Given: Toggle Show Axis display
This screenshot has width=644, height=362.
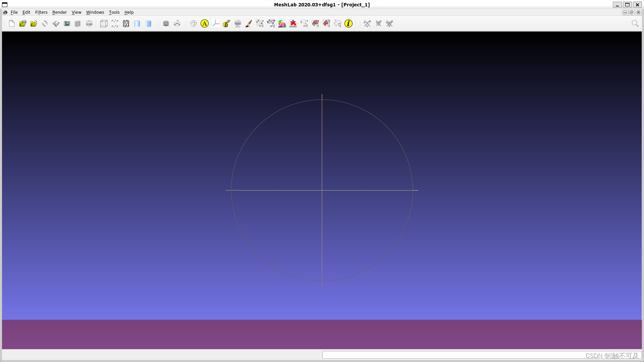Looking at the screenshot, I should pyautogui.click(x=177, y=23).
